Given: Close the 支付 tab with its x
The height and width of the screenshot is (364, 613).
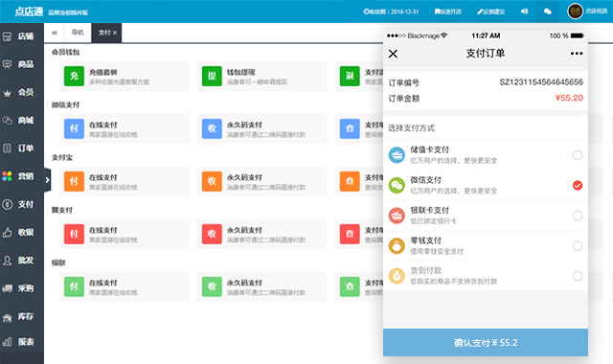Looking at the screenshot, I should point(115,33).
